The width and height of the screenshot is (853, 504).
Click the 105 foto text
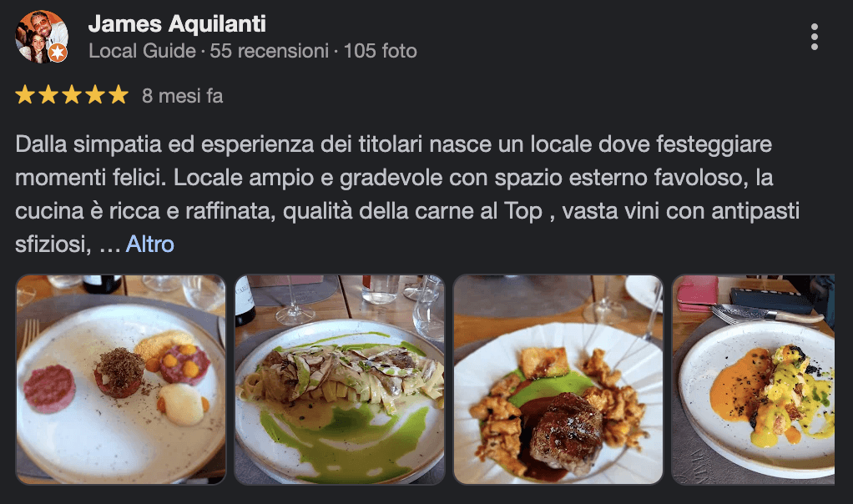click(381, 51)
